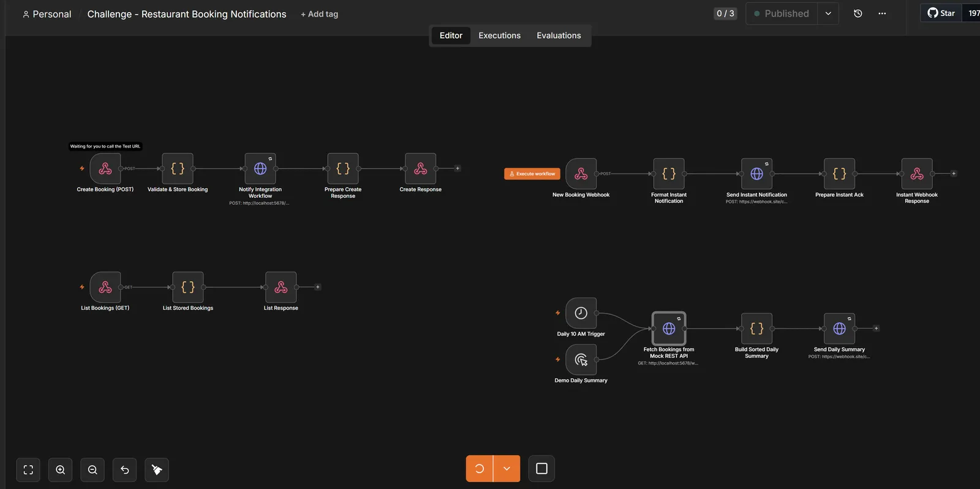The image size is (980, 489).
Task: Click the GitHub star count 197
Action: pos(973,13)
